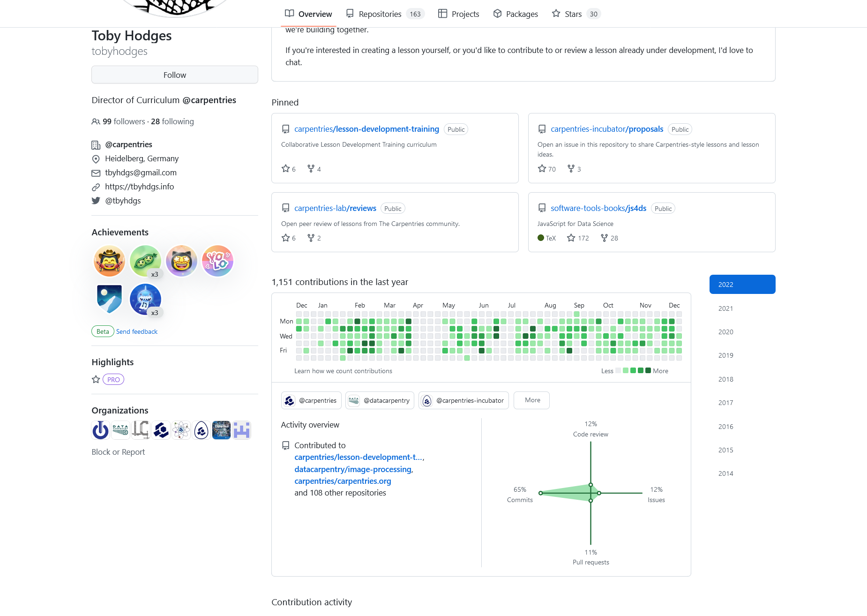Click the darkest green legend square
The image size is (867, 616).
tap(648, 370)
